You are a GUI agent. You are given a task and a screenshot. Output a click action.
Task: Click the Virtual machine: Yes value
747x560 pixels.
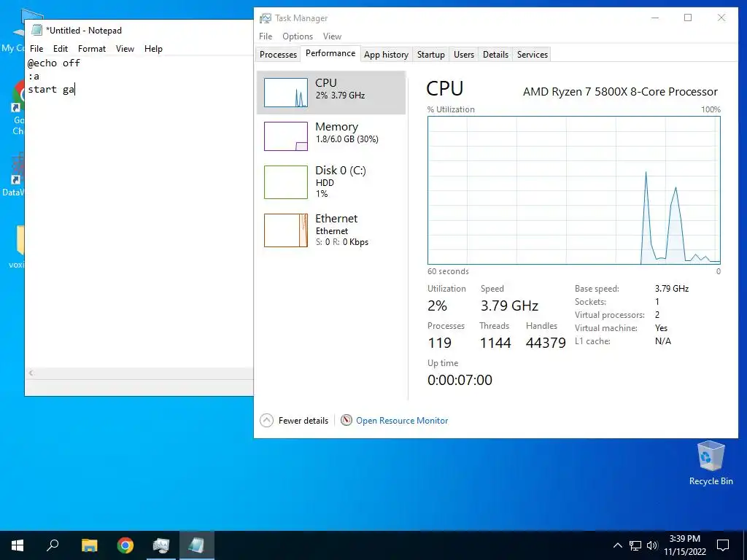[661, 328]
